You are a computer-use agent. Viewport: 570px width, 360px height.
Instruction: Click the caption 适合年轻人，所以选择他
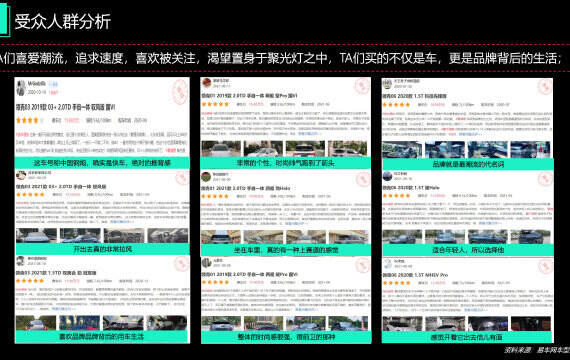click(x=468, y=250)
